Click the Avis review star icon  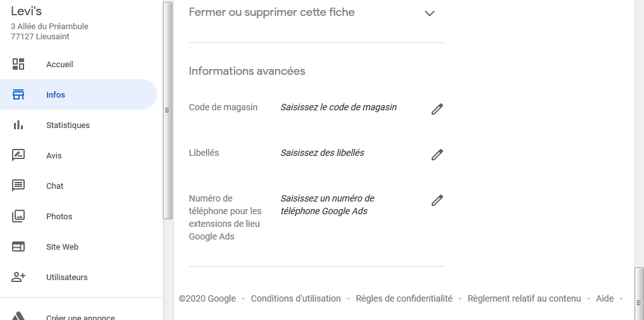tap(18, 155)
